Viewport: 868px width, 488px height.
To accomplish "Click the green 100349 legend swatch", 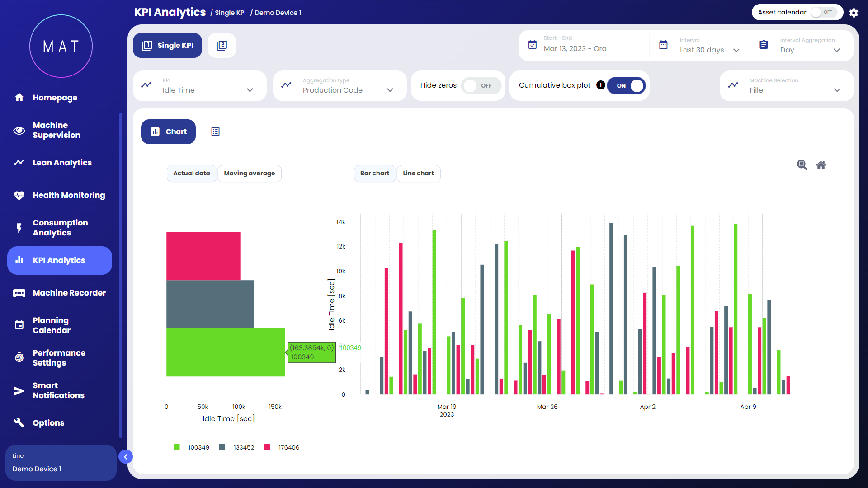I will (x=177, y=447).
